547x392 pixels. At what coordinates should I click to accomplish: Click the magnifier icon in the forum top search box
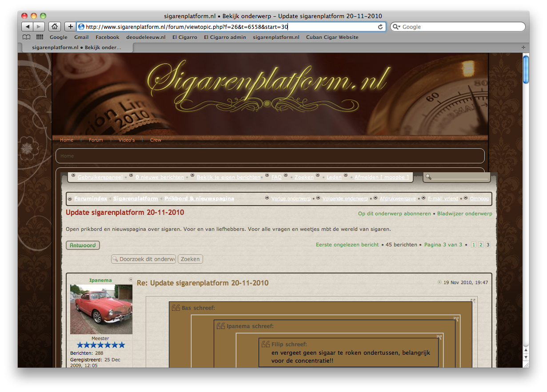428,177
